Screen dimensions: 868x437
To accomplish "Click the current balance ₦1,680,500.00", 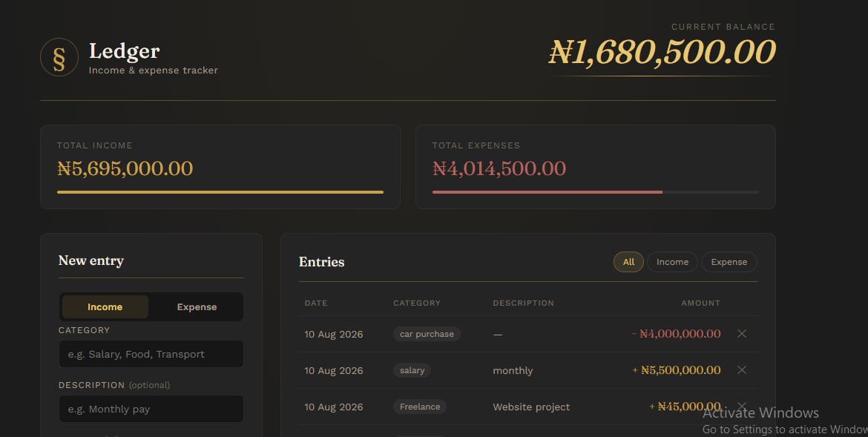I will coord(662,52).
